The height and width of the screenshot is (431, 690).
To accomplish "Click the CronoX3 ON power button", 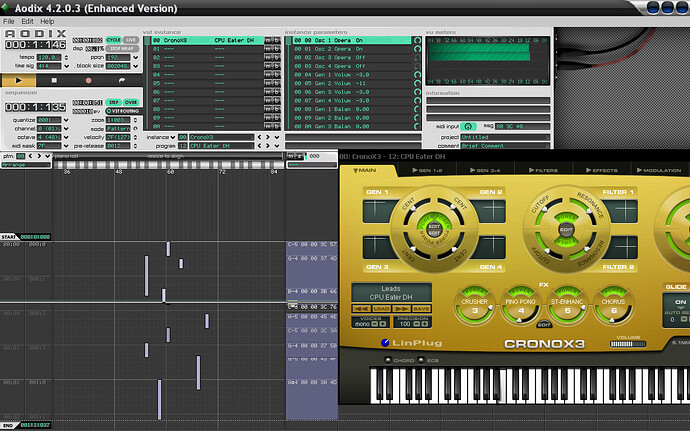I will pos(680,302).
